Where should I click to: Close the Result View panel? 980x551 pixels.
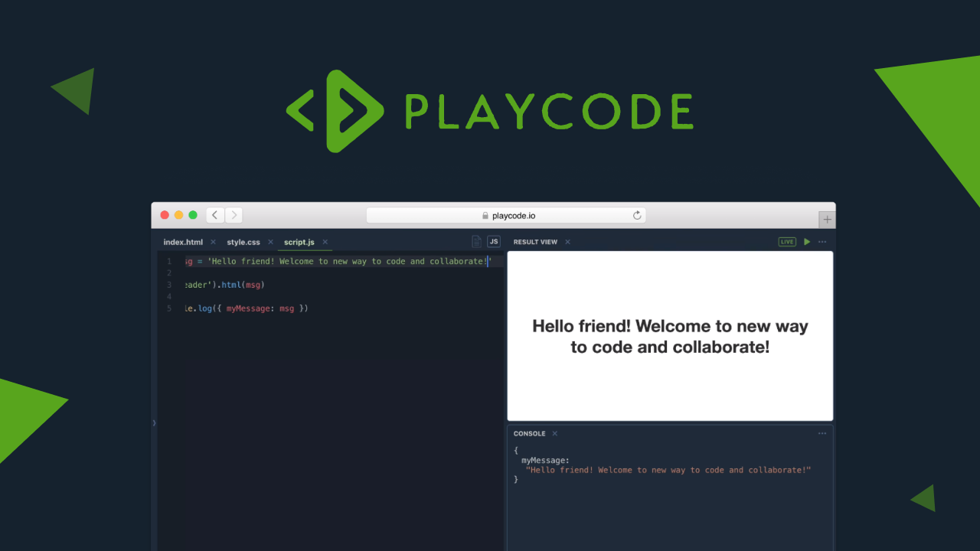(567, 242)
